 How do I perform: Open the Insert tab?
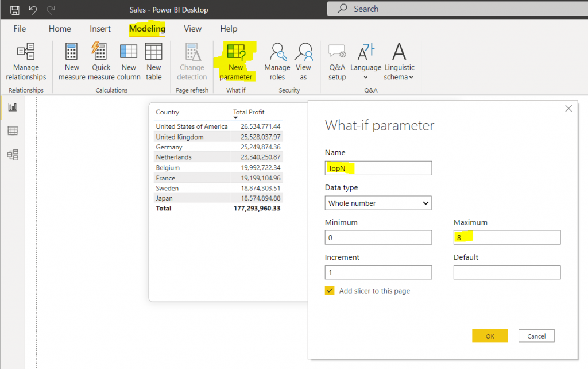point(100,29)
